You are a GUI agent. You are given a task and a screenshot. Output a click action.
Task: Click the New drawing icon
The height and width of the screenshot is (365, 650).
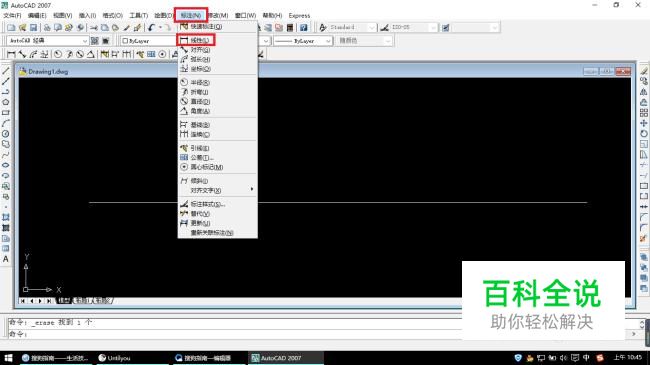click(11, 28)
